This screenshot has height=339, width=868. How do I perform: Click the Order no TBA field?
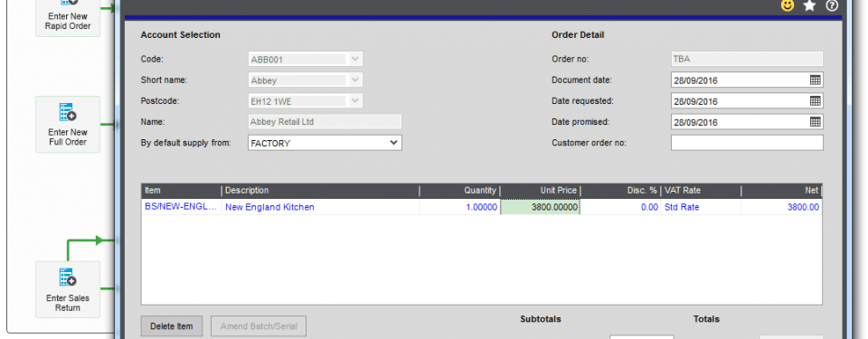point(747,60)
